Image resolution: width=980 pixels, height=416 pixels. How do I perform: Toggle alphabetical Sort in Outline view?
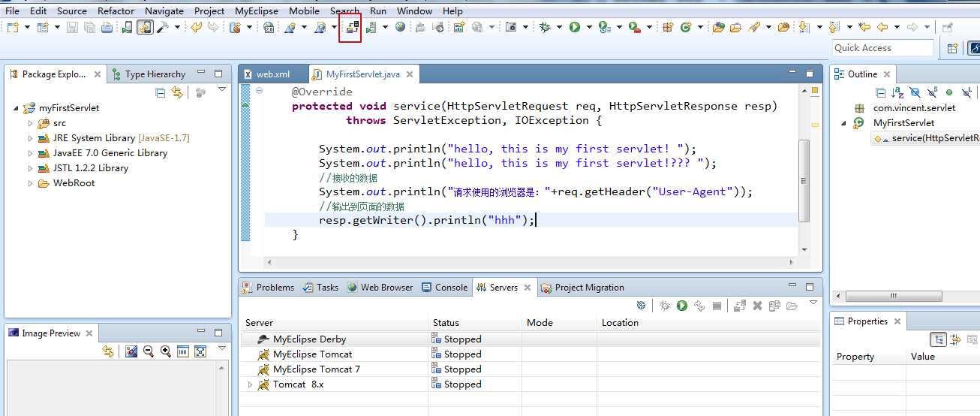coord(898,93)
